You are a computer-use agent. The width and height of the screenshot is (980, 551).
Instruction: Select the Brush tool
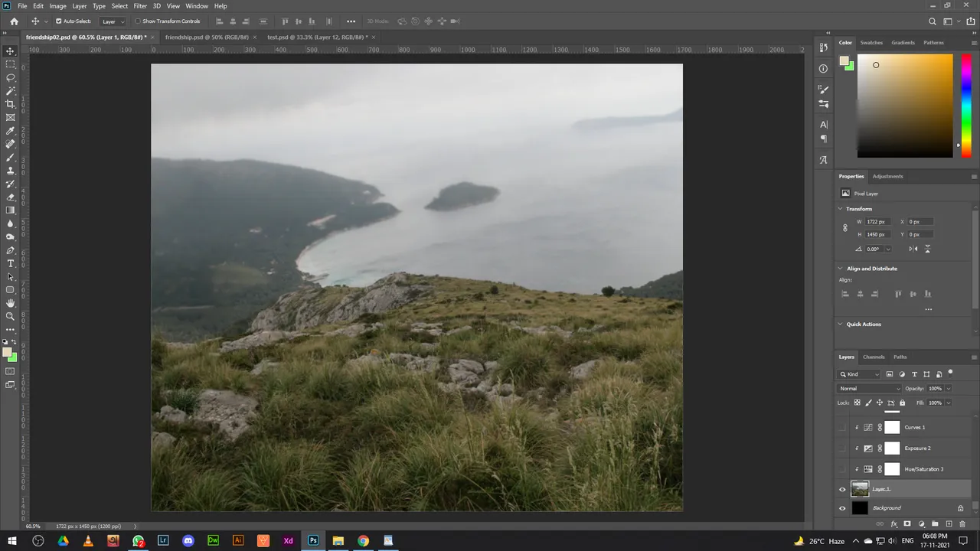pyautogui.click(x=11, y=158)
